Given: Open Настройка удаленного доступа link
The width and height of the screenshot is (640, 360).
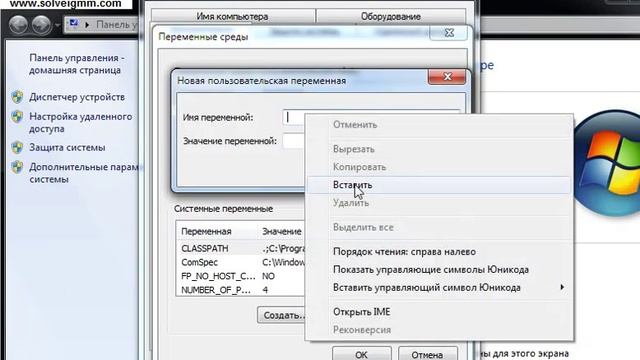Looking at the screenshot, I should (x=80, y=122).
